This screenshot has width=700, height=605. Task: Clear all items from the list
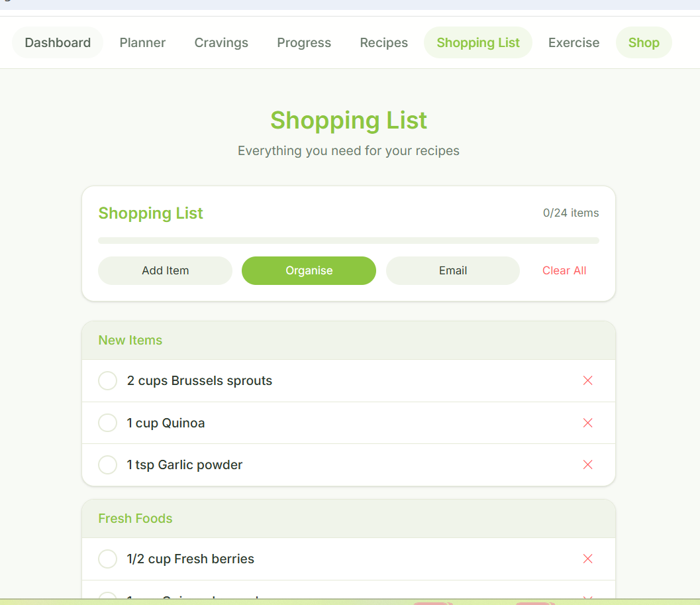[564, 270]
